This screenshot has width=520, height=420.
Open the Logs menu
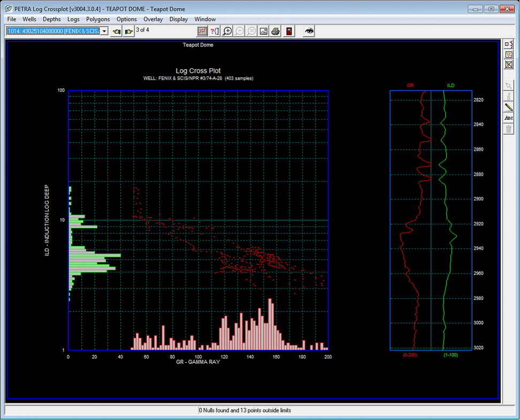coord(73,19)
